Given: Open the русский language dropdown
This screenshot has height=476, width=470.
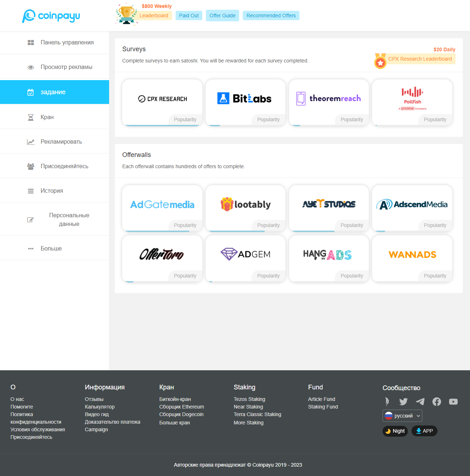Looking at the screenshot, I should 402,416.
